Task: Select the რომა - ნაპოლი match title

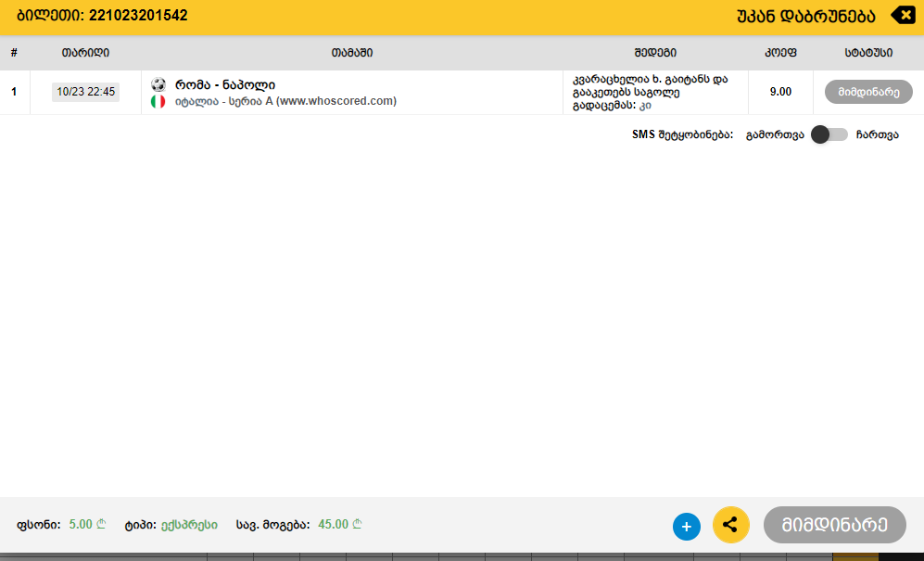Action: coord(225,84)
